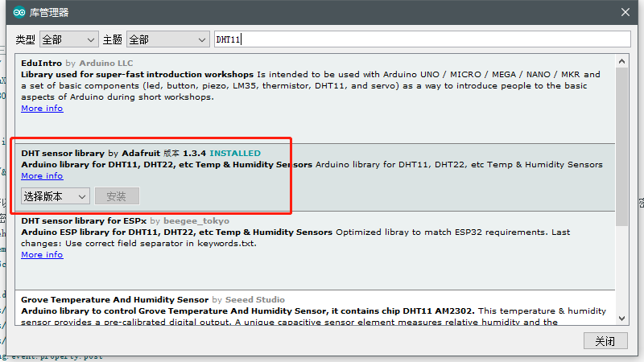This screenshot has height=362, width=644.
Task: Open More info link under DHT sensor library for ESPx
Action: (42, 254)
